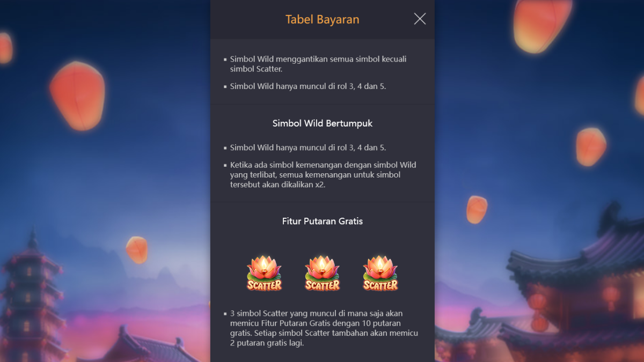Click the Simbol Wild Bertumpuk heading
This screenshot has width=644, height=362.
tap(322, 123)
